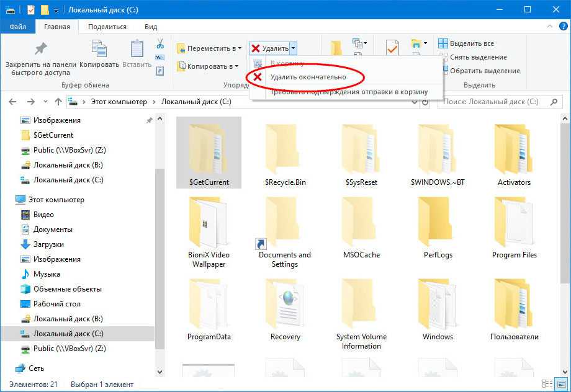Screen dimensions: 571x392
Task: Click the Paste shortcut icon in ribbon
Action: coord(160,70)
